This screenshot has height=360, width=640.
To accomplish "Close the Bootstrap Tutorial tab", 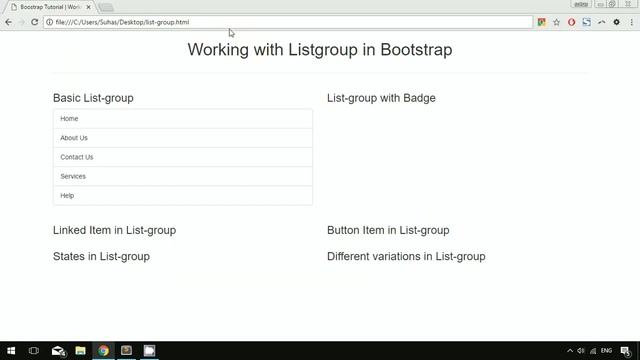I will pyautogui.click(x=89, y=7).
